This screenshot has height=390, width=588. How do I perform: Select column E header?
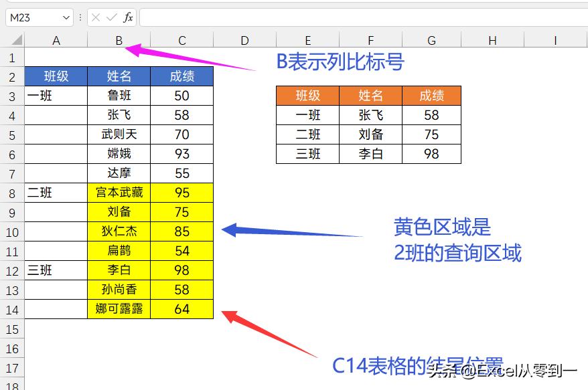pos(307,40)
